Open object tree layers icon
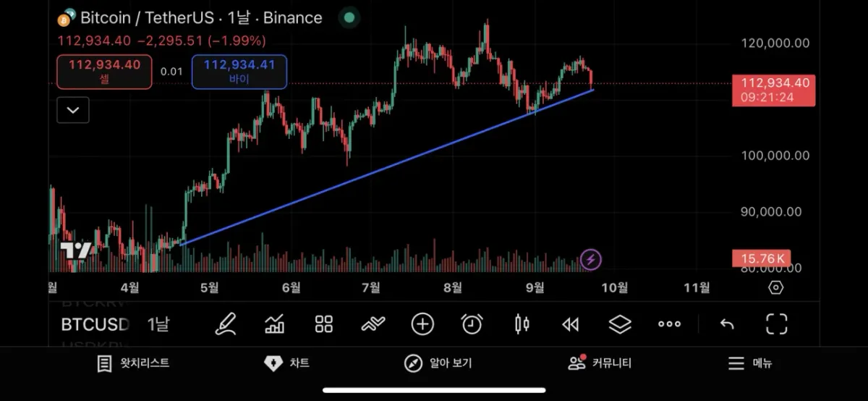The image size is (868, 401). coord(620,324)
